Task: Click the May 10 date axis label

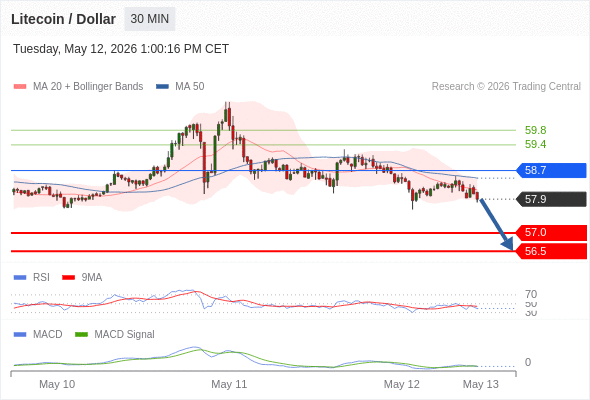Action: [57, 384]
